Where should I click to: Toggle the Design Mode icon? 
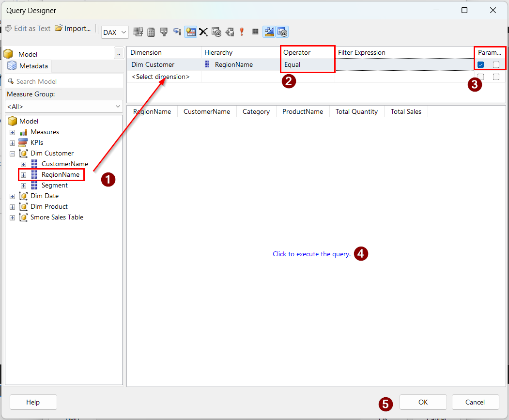(x=269, y=32)
